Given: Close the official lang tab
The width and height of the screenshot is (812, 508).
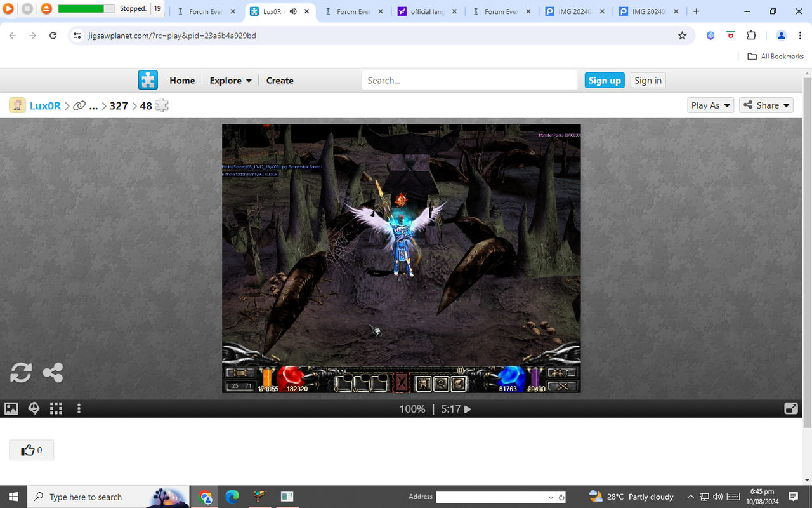Looking at the screenshot, I should tap(455, 11).
